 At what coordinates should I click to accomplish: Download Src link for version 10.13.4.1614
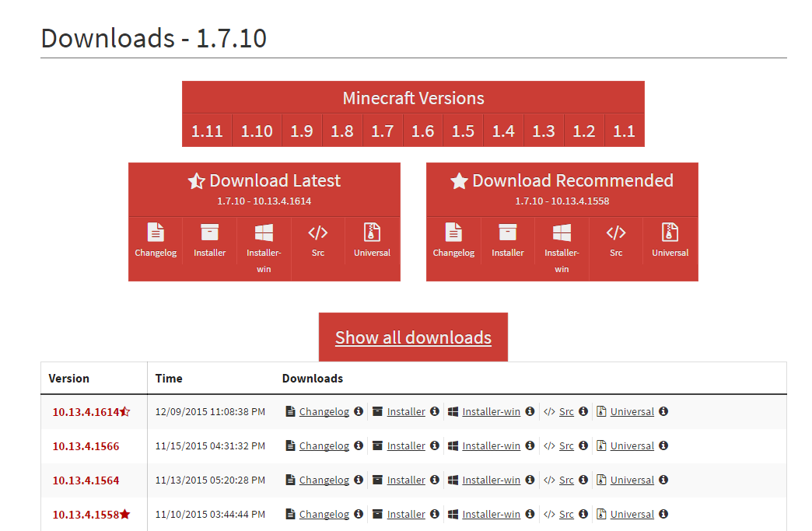coord(566,411)
